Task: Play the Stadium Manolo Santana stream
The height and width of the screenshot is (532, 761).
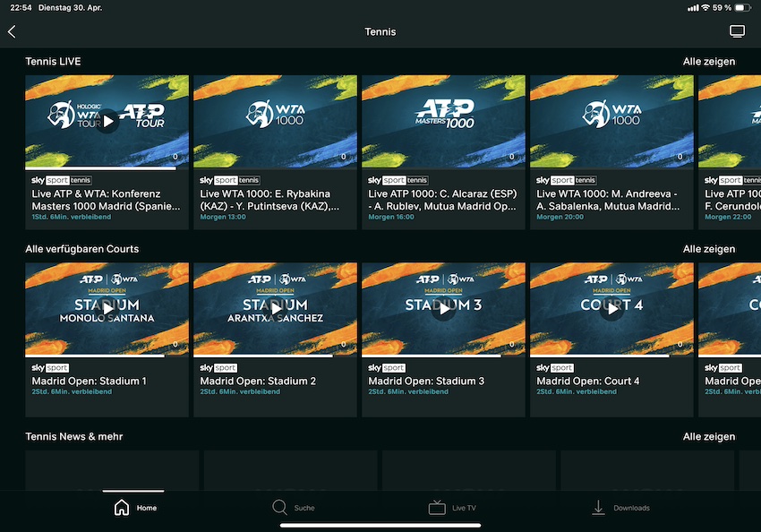Action: (x=107, y=309)
